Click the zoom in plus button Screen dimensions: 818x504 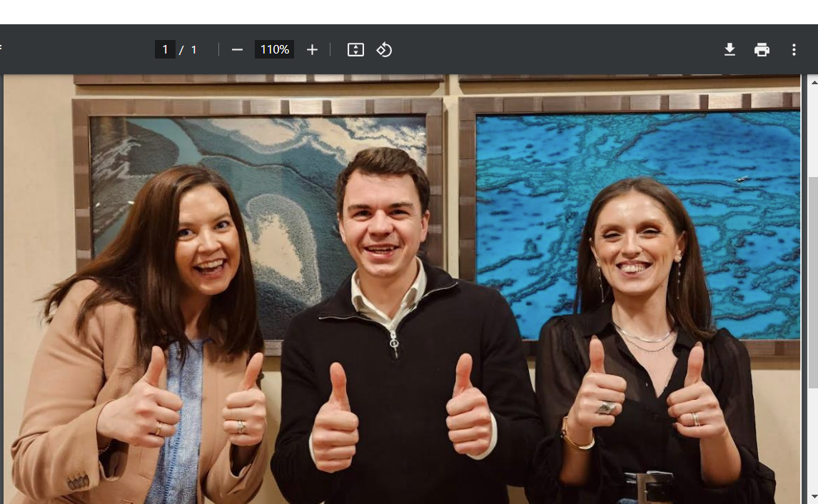pyautogui.click(x=312, y=49)
